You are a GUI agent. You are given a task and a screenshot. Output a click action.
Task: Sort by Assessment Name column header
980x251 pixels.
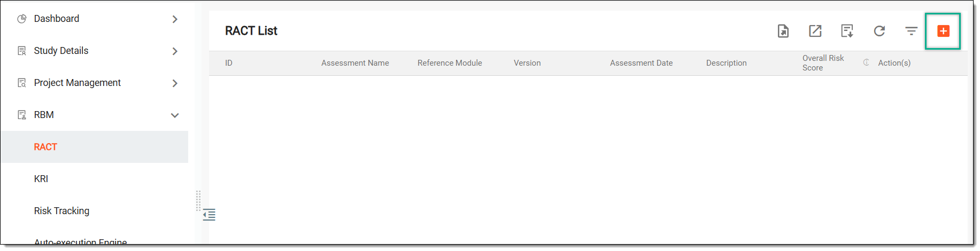pos(355,63)
